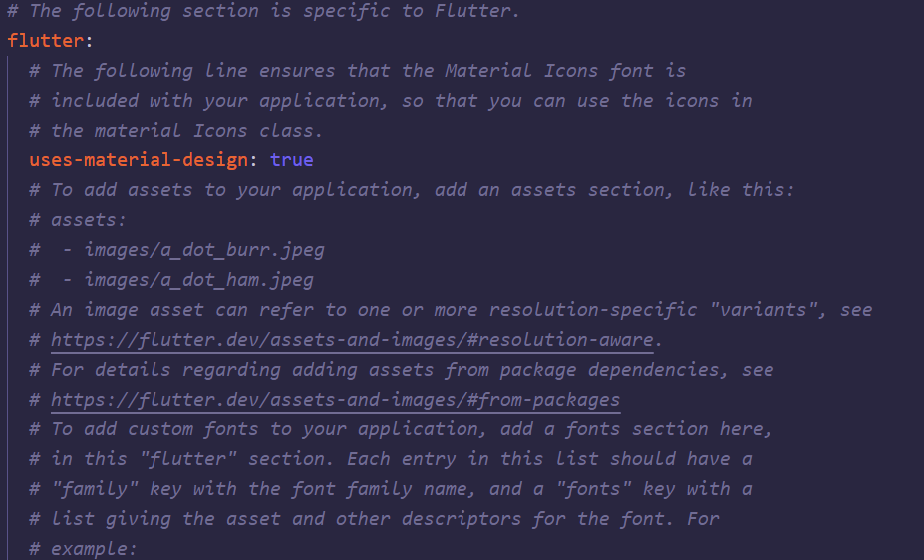Click the 'An image asset can refer' comment
The width and height of the screenshot is (924, 560).
451,310
